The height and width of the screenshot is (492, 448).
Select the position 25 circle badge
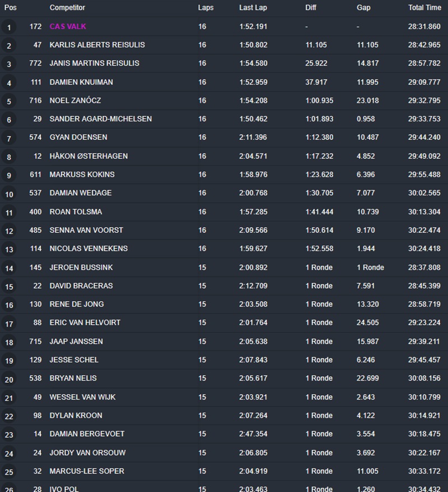tap(9, 472)
